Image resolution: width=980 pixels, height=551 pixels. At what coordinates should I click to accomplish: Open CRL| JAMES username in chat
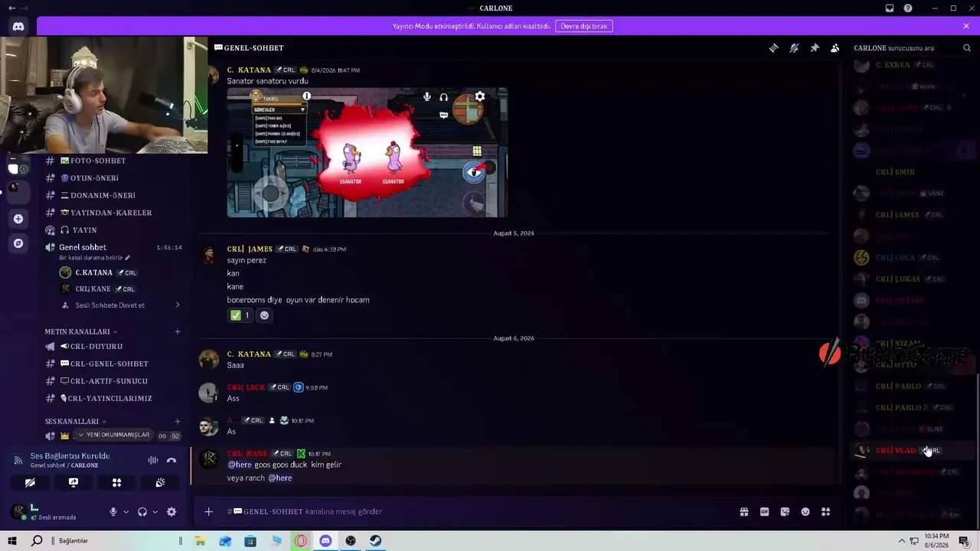tap(250, 249)
